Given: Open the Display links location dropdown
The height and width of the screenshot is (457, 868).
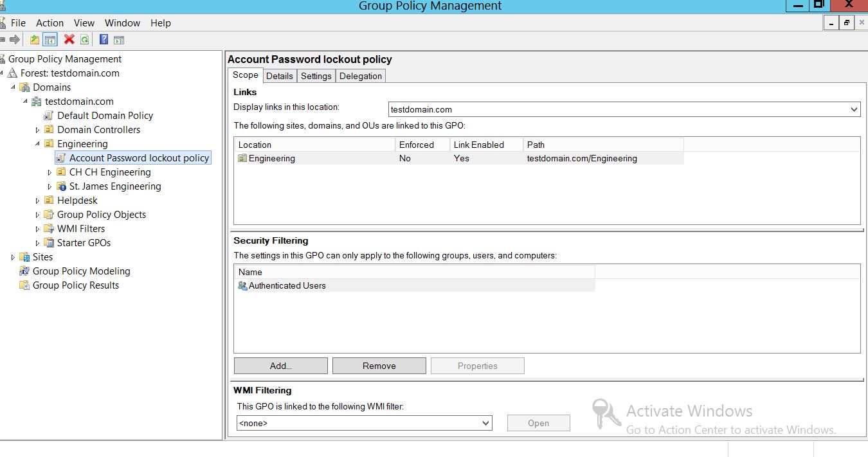Looking at the screenshot, I should point(854,109).
